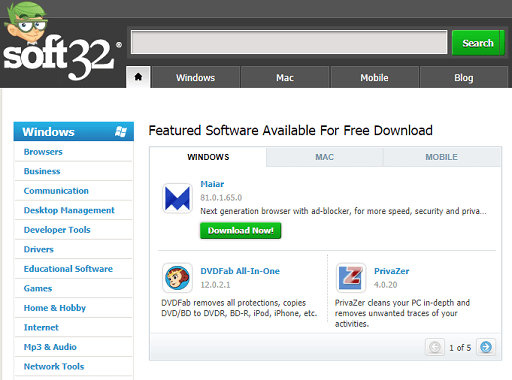Click the search text field
The width and height of the screenshot is (512, 380).
click(x=289, y=42)
